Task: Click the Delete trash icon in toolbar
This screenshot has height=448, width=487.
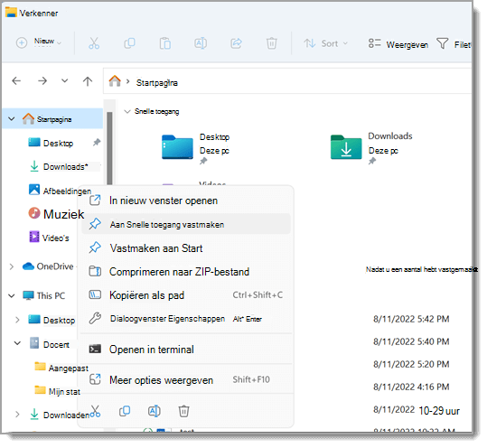Action: pos(271,43)
